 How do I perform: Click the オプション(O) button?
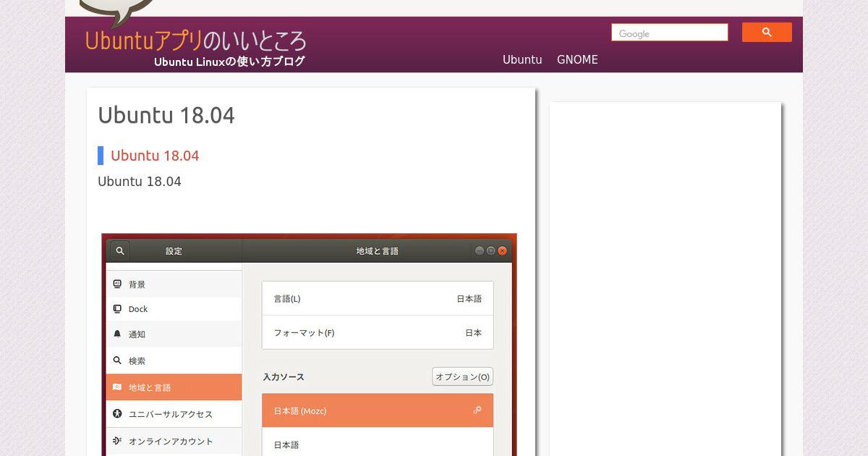463,376
